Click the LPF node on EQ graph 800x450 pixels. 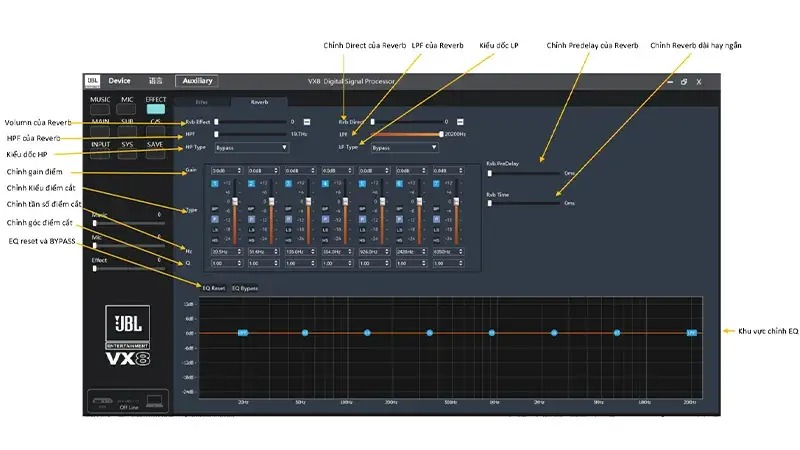click(691, 332)
